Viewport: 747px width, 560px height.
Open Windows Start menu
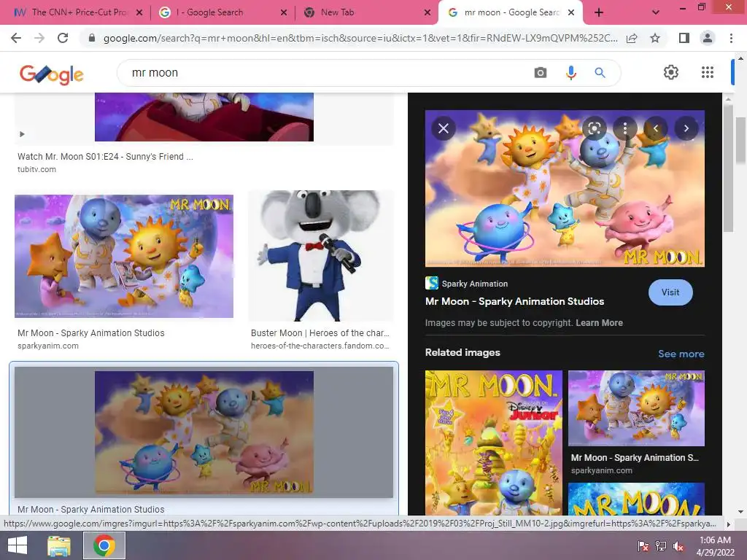point(18,545)
